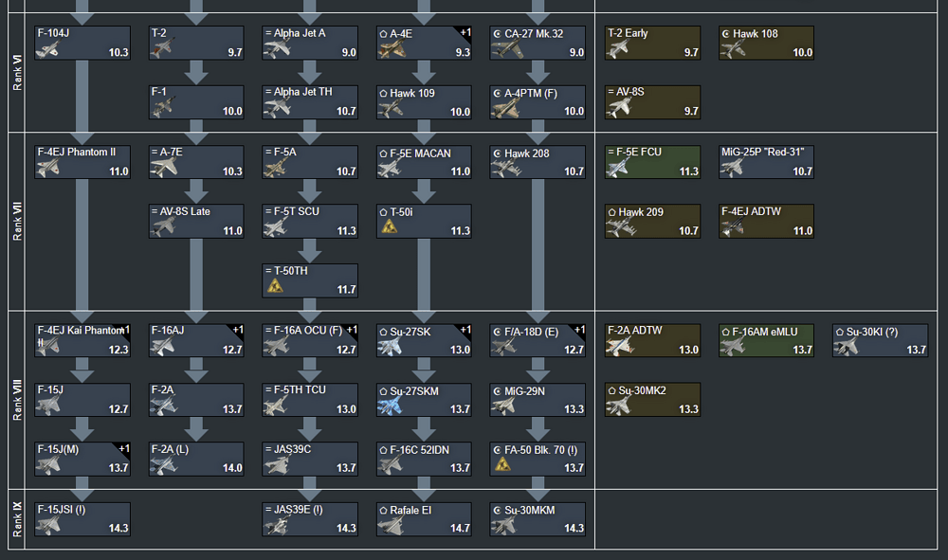Open the F-5E MACAN aircraft card
Screen dimensions: 948x560
424,161
